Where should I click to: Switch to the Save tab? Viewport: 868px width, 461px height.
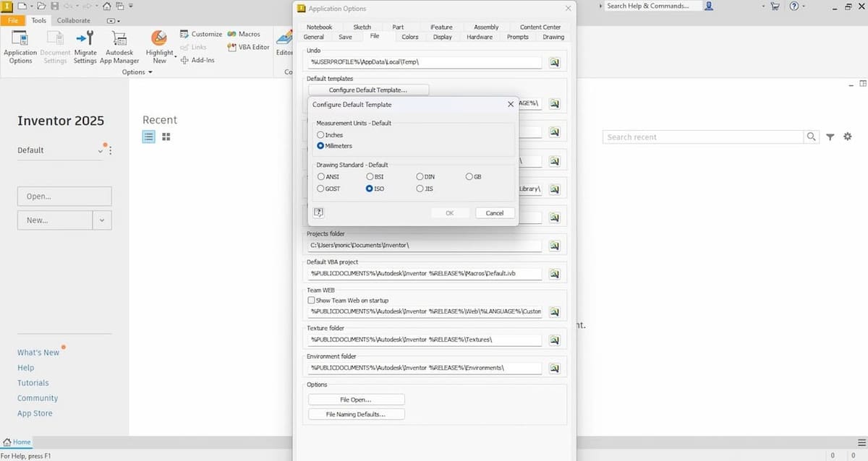[345, 37]
